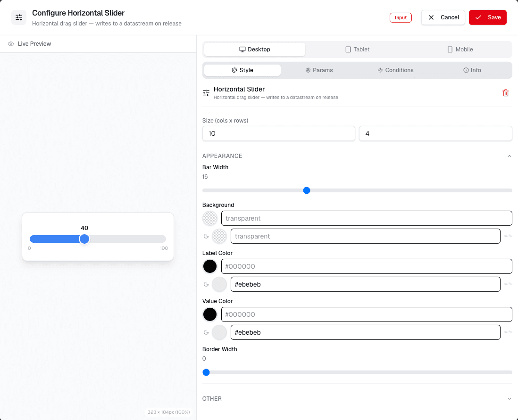Open the Value Color dark mode gray swatch
This screenshot has width=518, height=420.
tap(219, 332)
